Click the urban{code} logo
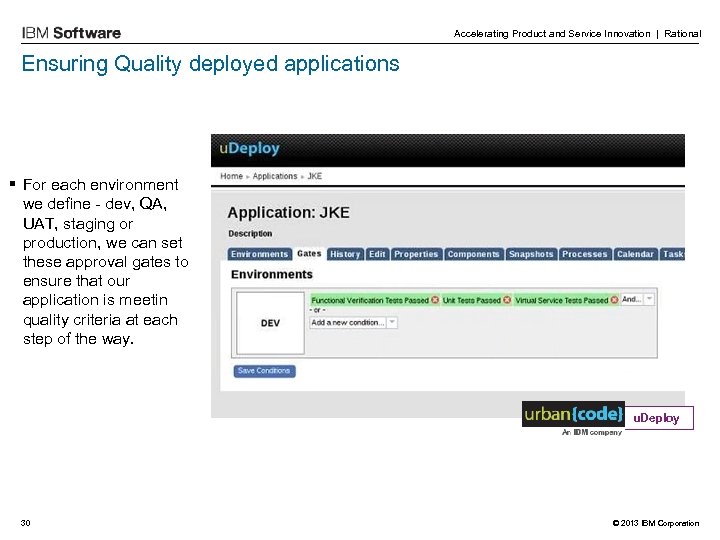This screenshot has height=540, width=720. pos(573,414)
